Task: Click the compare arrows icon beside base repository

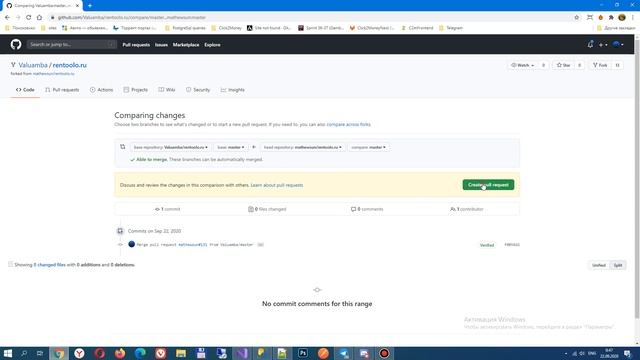Action: point(122,147)
